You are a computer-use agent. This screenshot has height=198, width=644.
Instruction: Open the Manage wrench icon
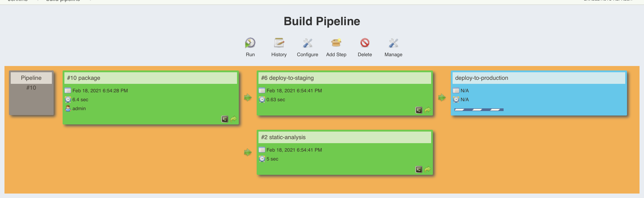pyautogui.click(x=393, y=43)
